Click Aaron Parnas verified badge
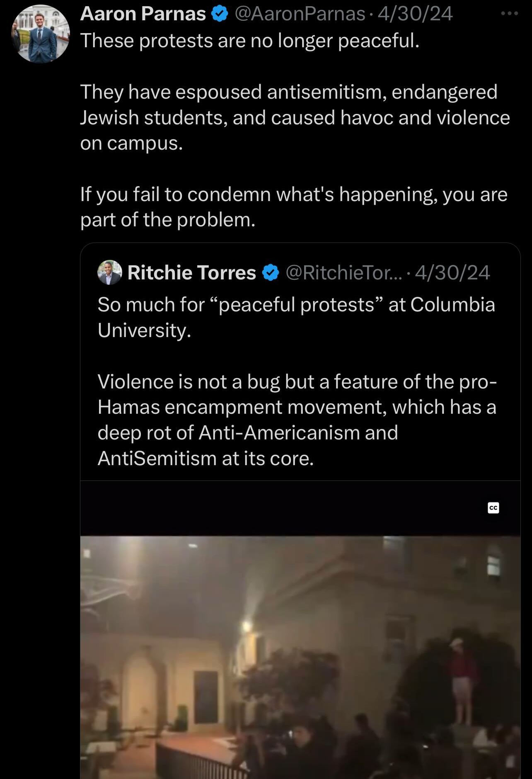This screenshot has height=779, width=532. point(220,14)
